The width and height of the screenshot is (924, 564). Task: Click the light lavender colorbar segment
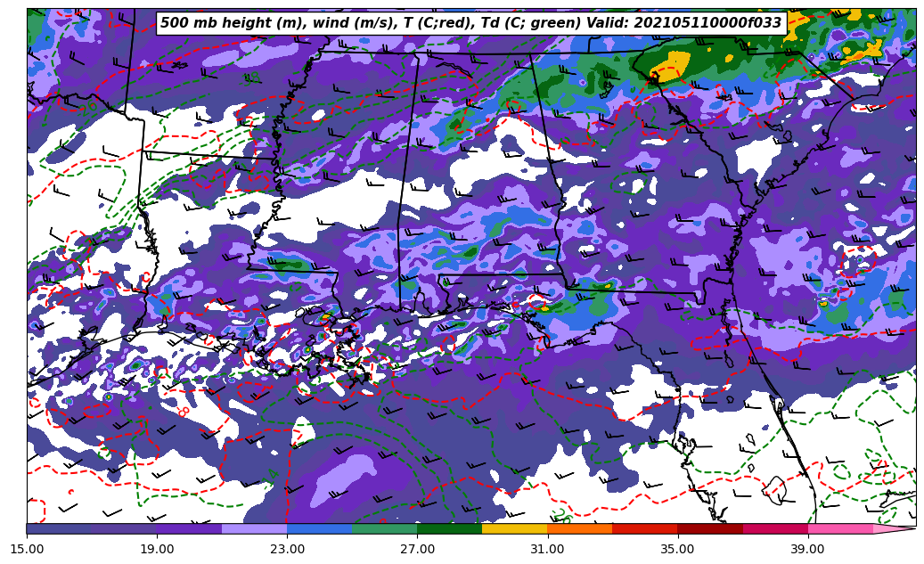(254, 528)
